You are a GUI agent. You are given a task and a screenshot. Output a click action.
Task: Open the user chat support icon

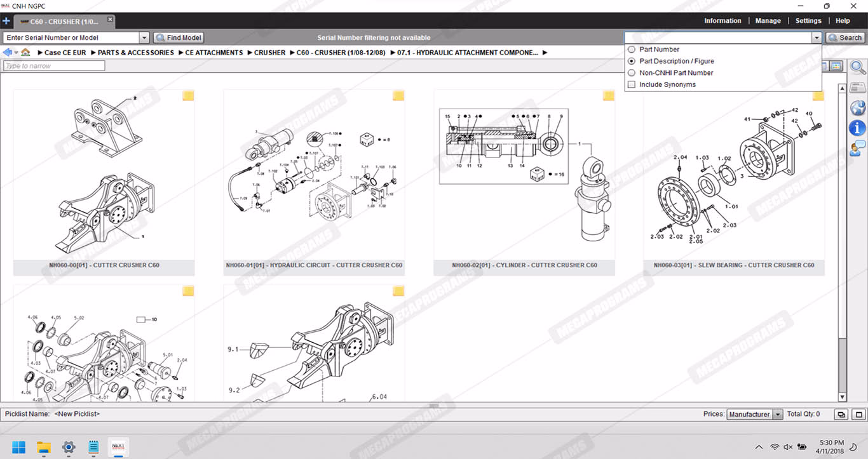[857, 149]
